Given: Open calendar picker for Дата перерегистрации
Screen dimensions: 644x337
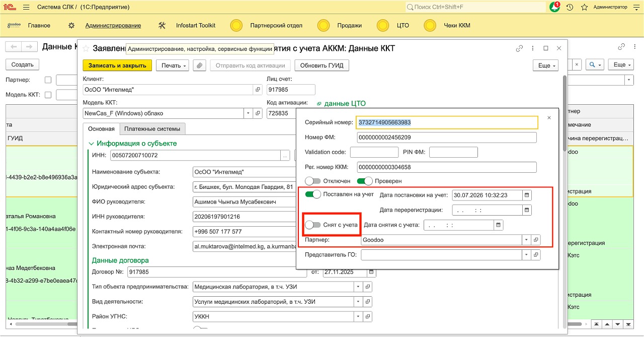Looking at the screenshot, I should pyautogui.click(x=527, y=210).
